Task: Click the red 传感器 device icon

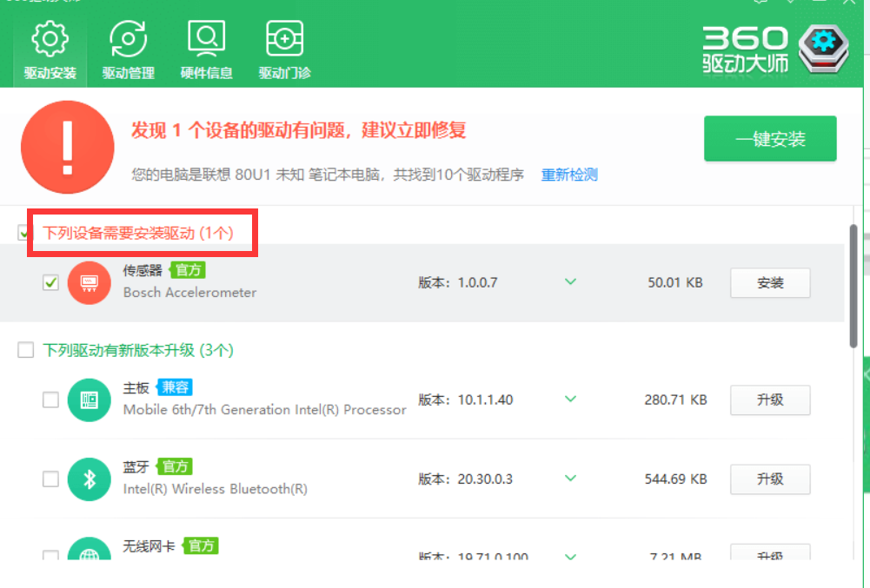Action: (x=90, y=283)
